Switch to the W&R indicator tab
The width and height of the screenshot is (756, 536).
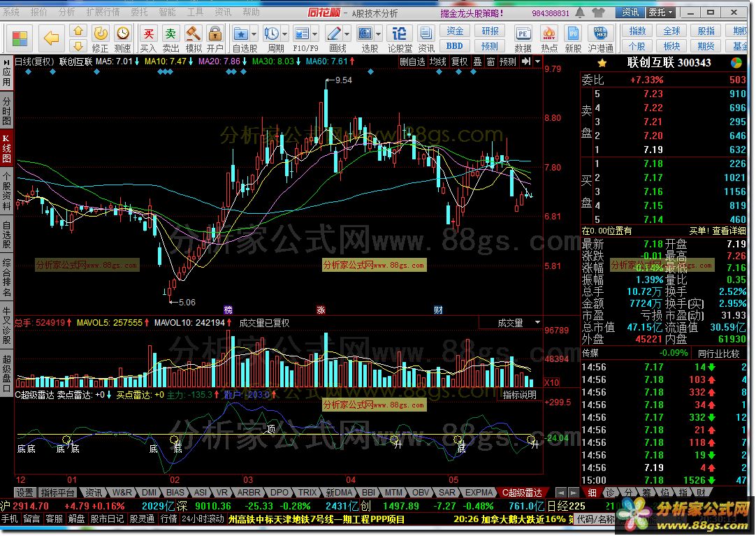tap(122, 493)
